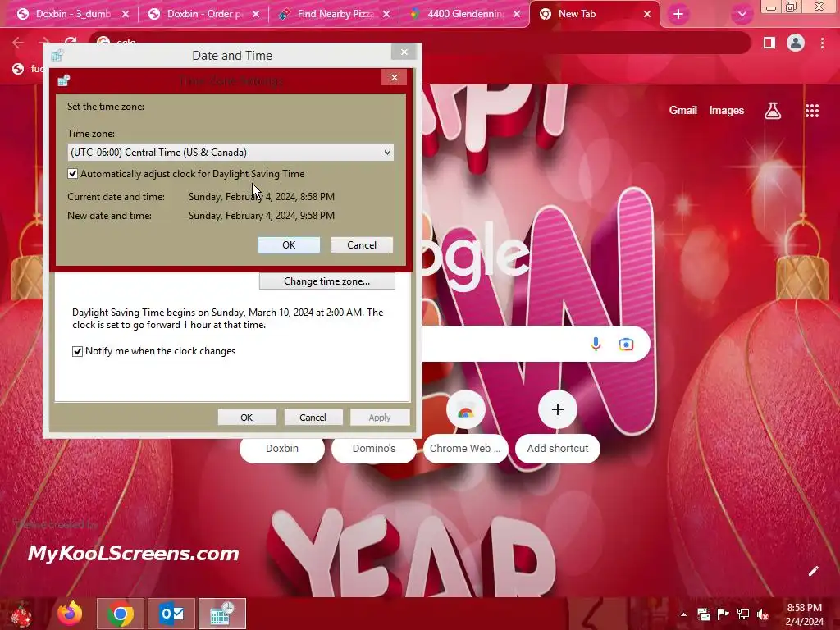Click the Change time zone button

pos(326,281)
